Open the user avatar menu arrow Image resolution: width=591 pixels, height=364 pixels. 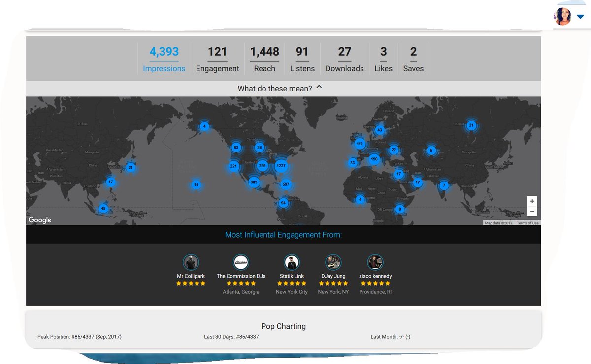click(x=580, y=16)
